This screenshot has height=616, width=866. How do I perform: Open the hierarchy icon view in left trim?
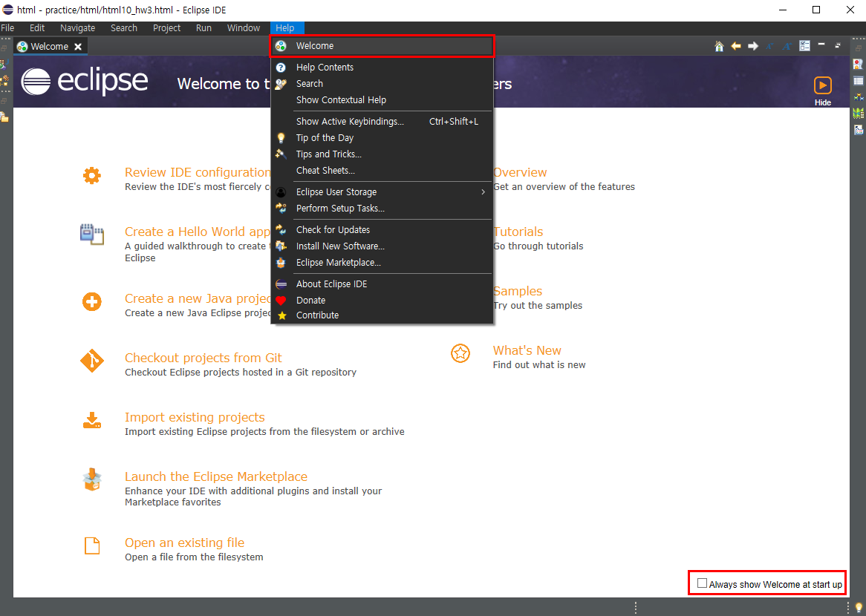coord(4,81)
